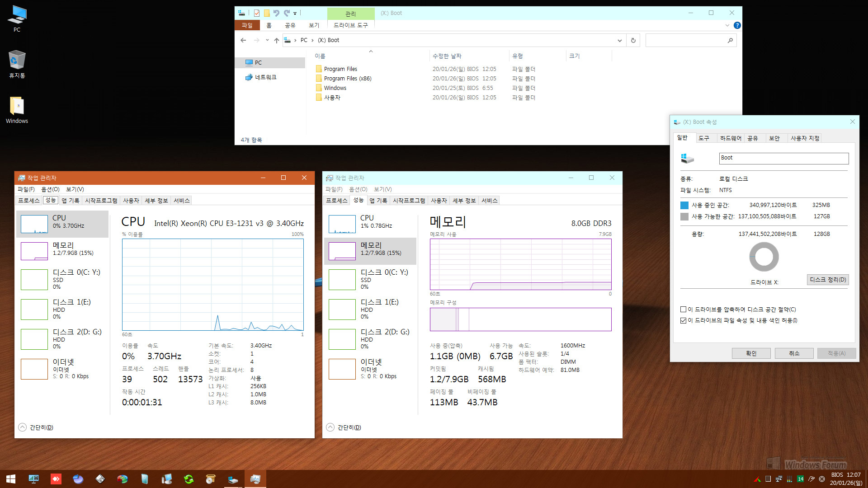Click the network computers tray icon
868x488 pixels.
pos(778,479)
